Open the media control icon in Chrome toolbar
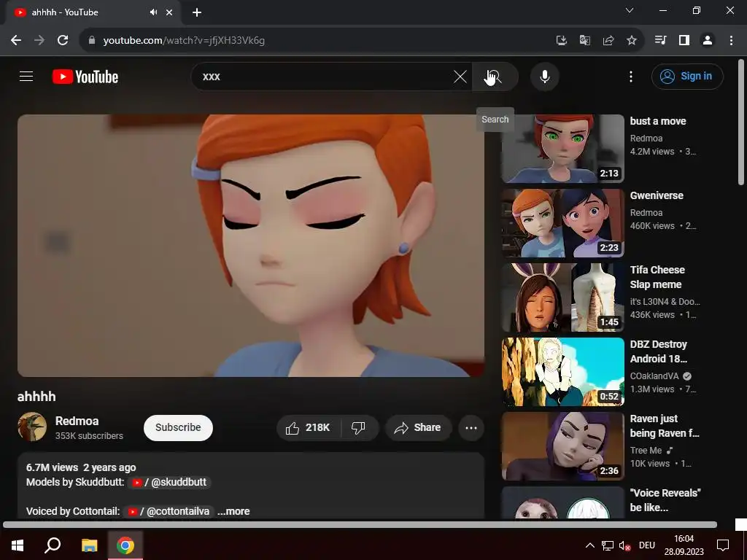Screen dimensions: 747x560 pos(660,41)
